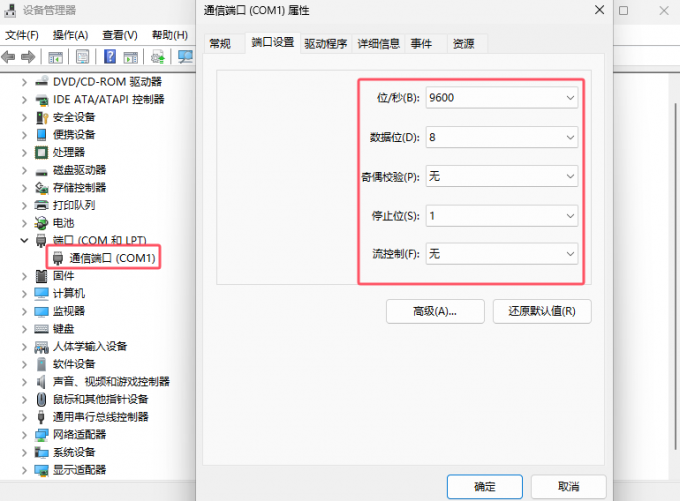Select 通信端口 (COM1) in device tree
The image size is (680, 501).
(112, 258)
